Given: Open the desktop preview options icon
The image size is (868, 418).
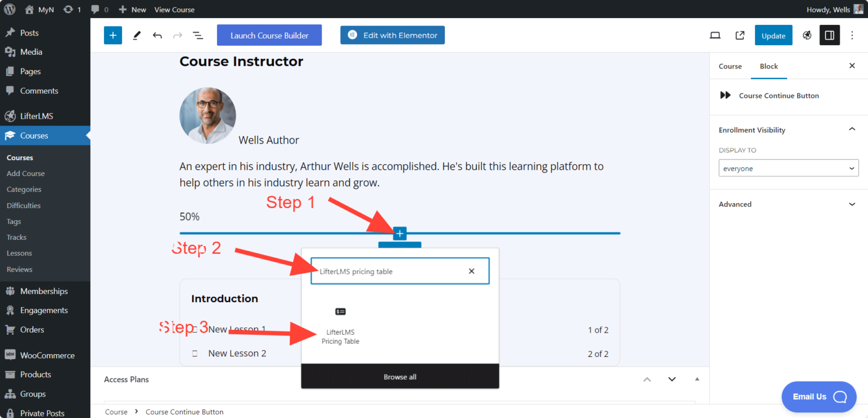Looking at the screenshot, I should (715, 35).
